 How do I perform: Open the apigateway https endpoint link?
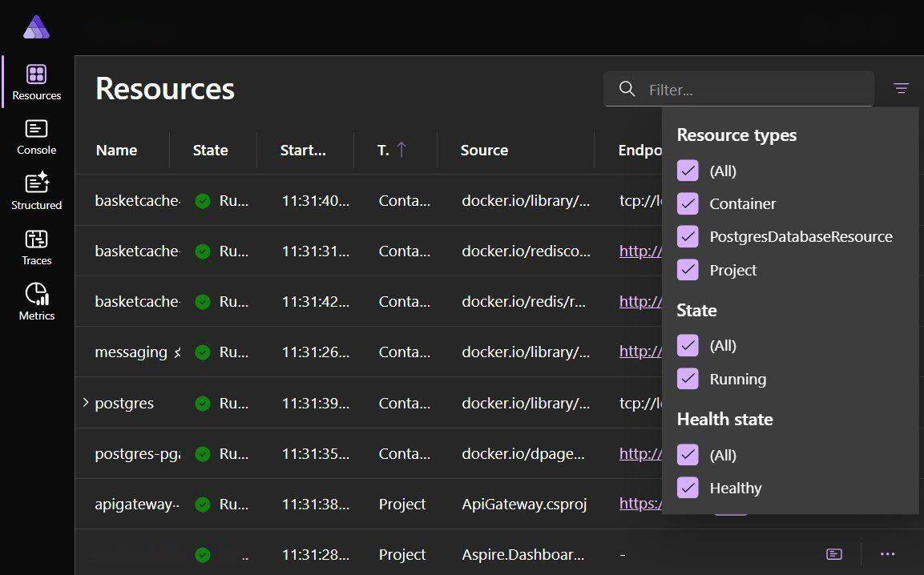(640, 504)
